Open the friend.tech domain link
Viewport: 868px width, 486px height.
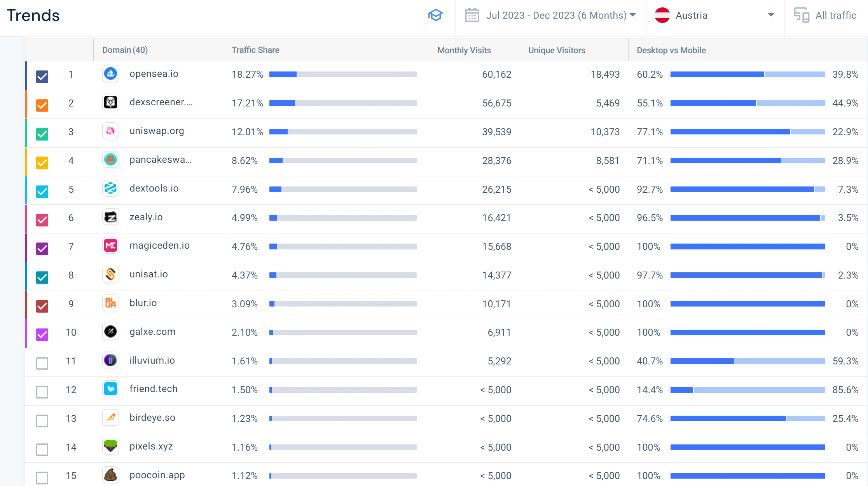[x=153, y=389]
